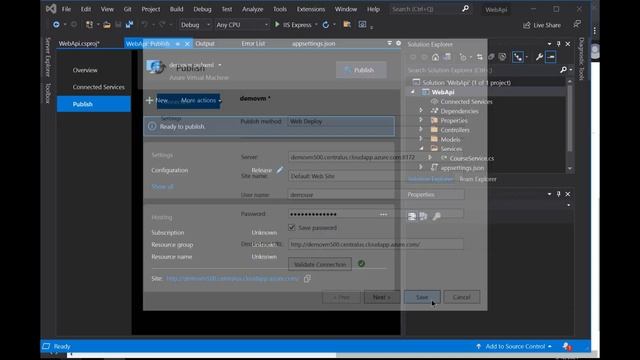Click the search magnifier in title bar
Viewport: 640px width, 360px height.
(465, 9)
